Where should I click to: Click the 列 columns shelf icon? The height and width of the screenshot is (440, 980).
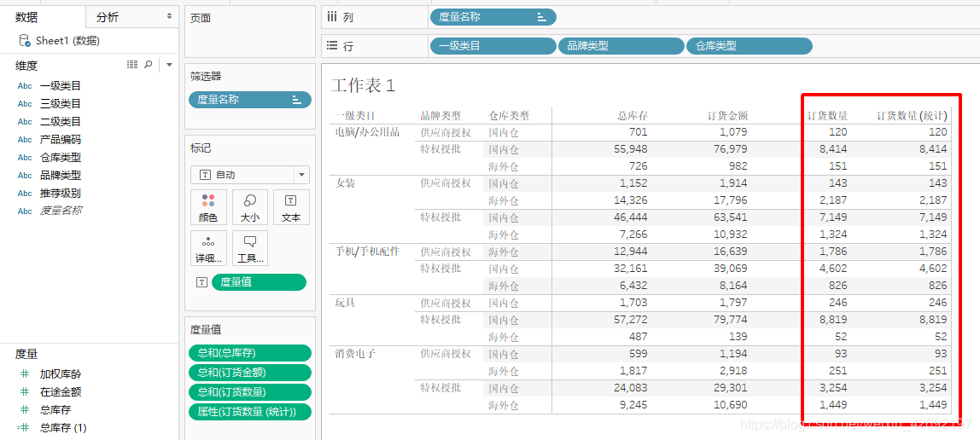pyautogui.click(x=332, y=17)
